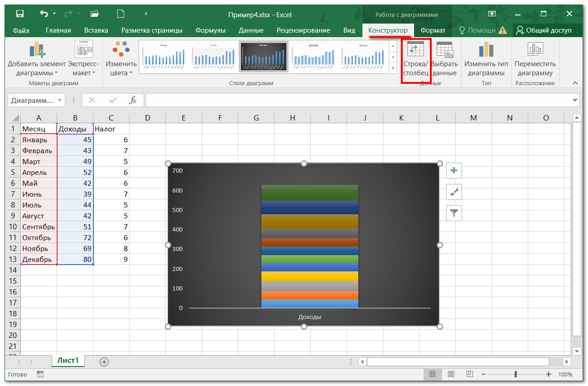Click Change Chart Type (Изменить тип диаграммы)

(486, 50)
